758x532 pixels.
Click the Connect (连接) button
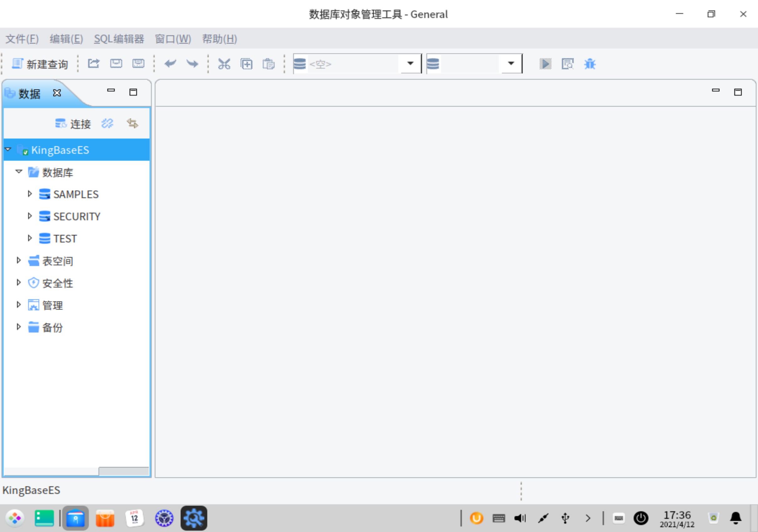[x=73, y=124]
